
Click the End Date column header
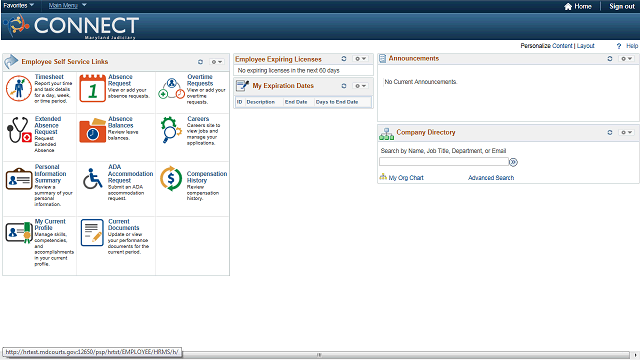click(x=296, y=102)
